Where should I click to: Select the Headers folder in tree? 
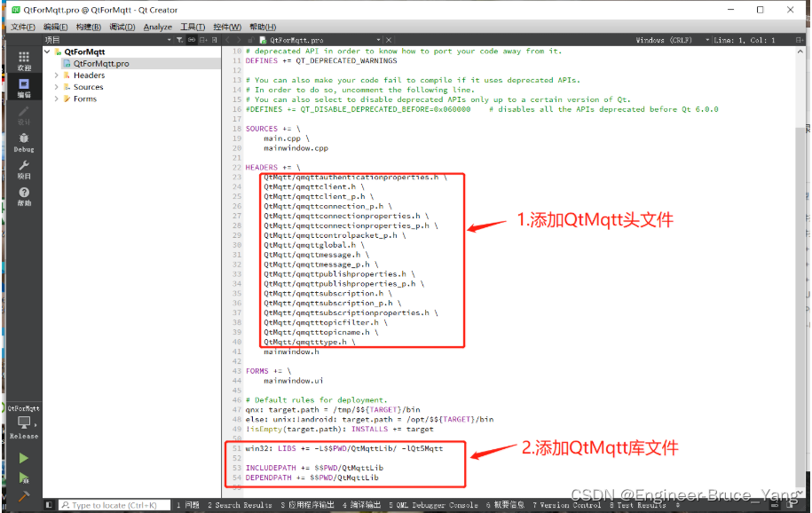coord(89,75)
